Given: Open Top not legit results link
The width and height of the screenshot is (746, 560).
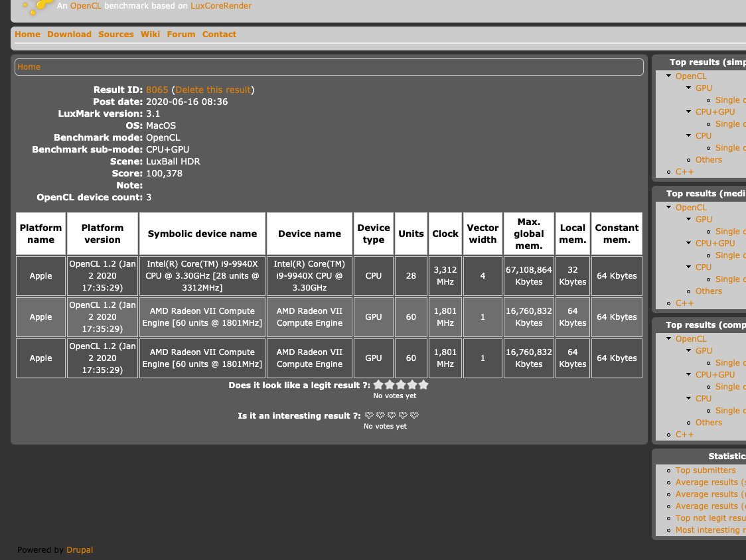Looking at the screenshot, I should tap(710, 518).
